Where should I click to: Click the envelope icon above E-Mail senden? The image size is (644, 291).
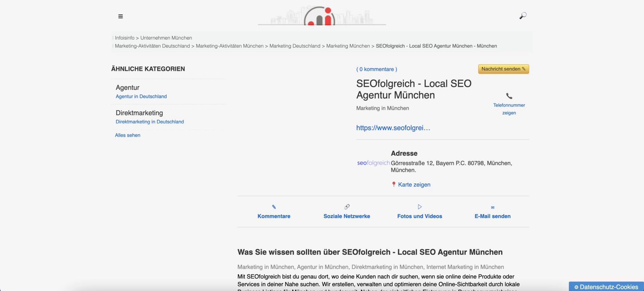[x=493, y=207]
